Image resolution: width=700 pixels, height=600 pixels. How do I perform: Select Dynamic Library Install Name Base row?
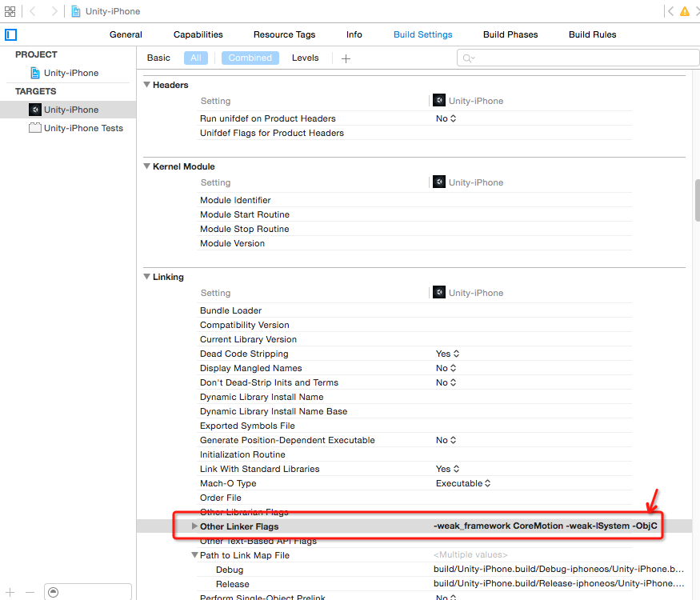pyautogui.click(x=414, y=410)
